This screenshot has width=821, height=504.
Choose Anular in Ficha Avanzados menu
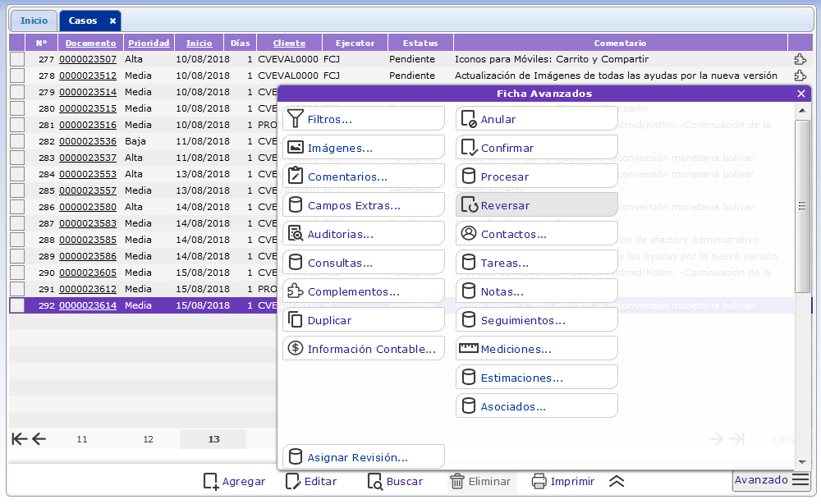pyautogui.click(x=536, y=119)
